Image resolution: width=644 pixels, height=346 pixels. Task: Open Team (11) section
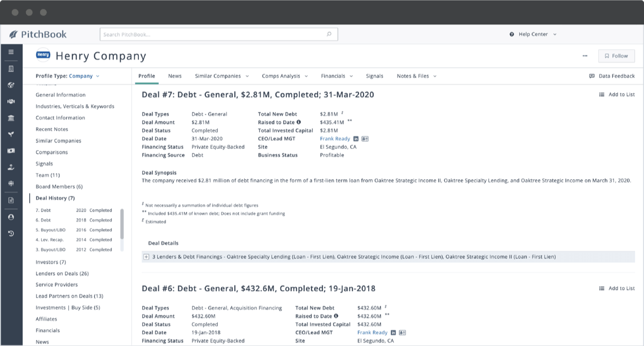point(48,175)
